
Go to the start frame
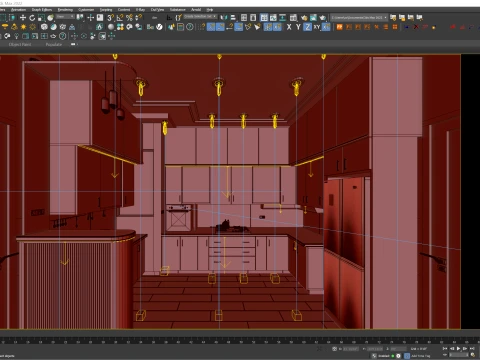[445, 348]
